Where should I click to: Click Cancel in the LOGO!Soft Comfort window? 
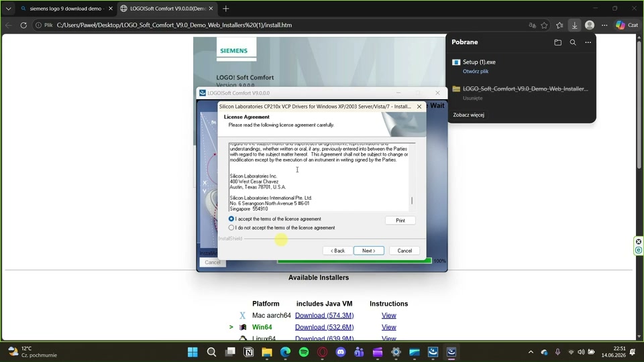tap(213, 262)
